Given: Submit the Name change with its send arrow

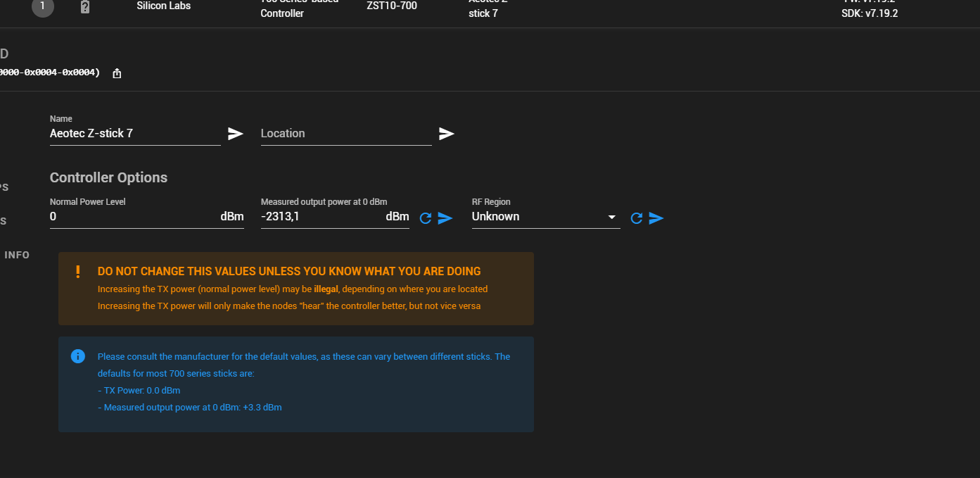Looking at the screenshot, I should (x=235, y=133).
